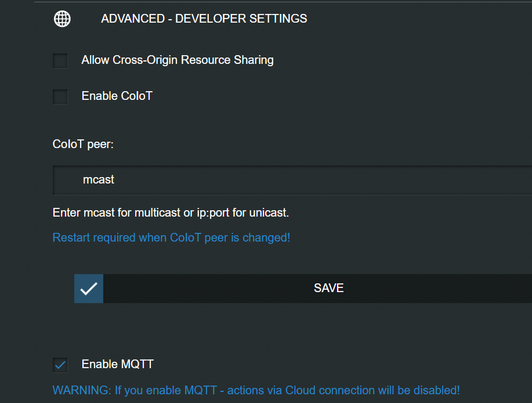
Task: Click the Enable MQTT label text
Action: (x=117, y=364)
